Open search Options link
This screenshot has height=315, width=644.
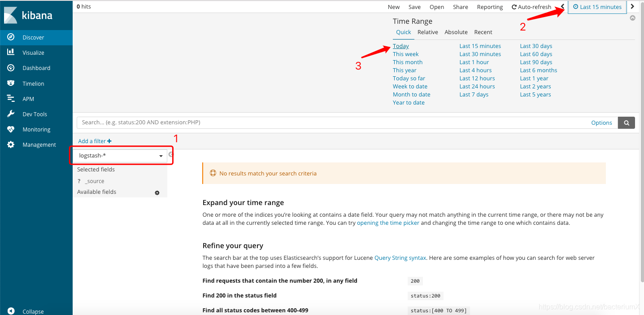coord(601,122)
